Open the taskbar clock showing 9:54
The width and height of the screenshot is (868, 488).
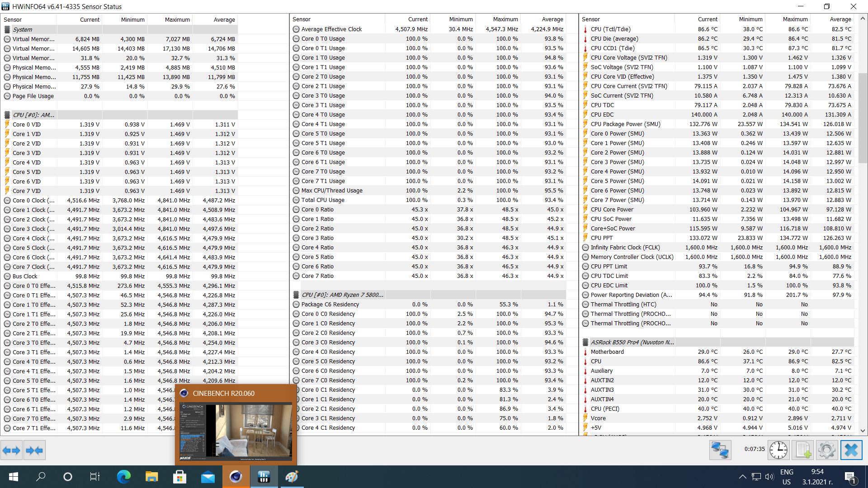coord(817,477)
